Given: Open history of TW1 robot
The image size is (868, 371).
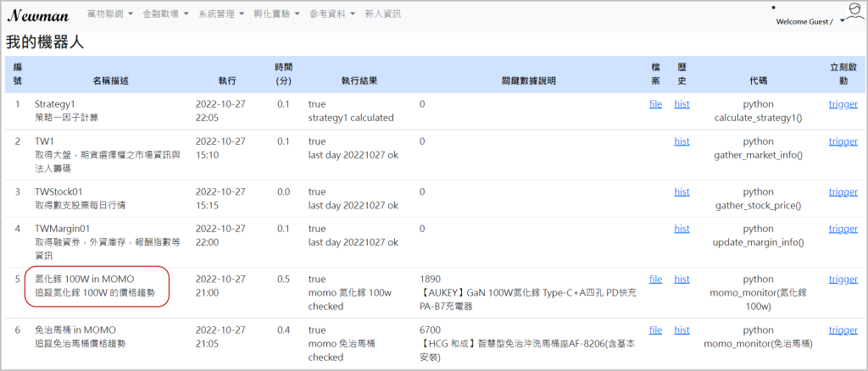Looking at the screenshot, I should (x=682, y=141).
